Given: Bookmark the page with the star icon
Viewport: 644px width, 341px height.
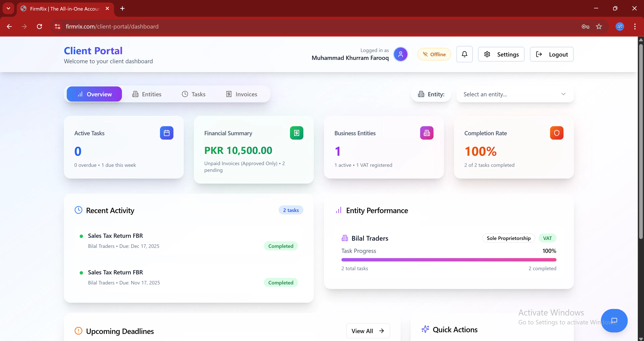Looking at the screenshot, I should [x=599, y=27].
